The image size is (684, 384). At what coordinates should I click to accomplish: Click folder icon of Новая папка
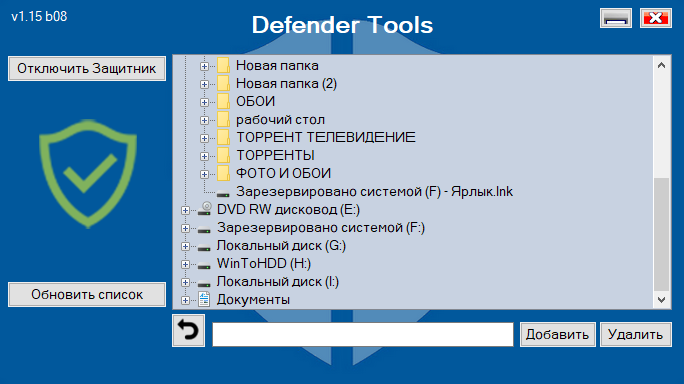[x=223, y=66]
